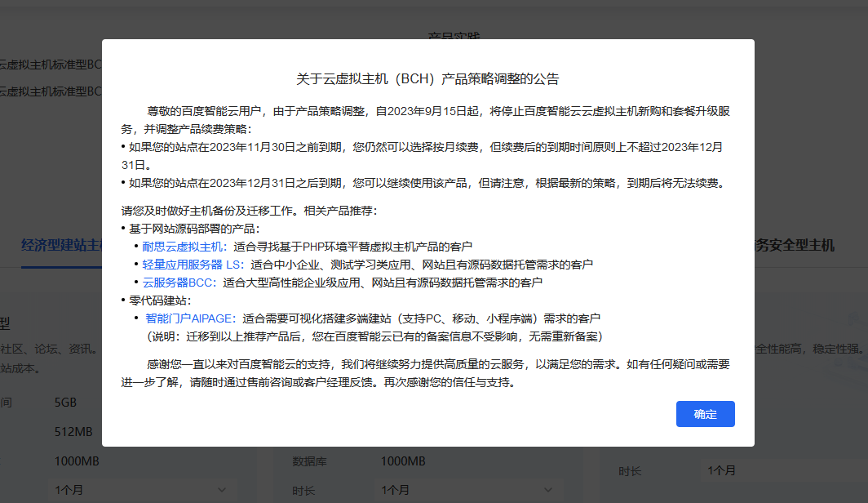
Task: Open the right card's 时长 1个月 dropdown
Action: pyautogui.click(x=783, y=470)
